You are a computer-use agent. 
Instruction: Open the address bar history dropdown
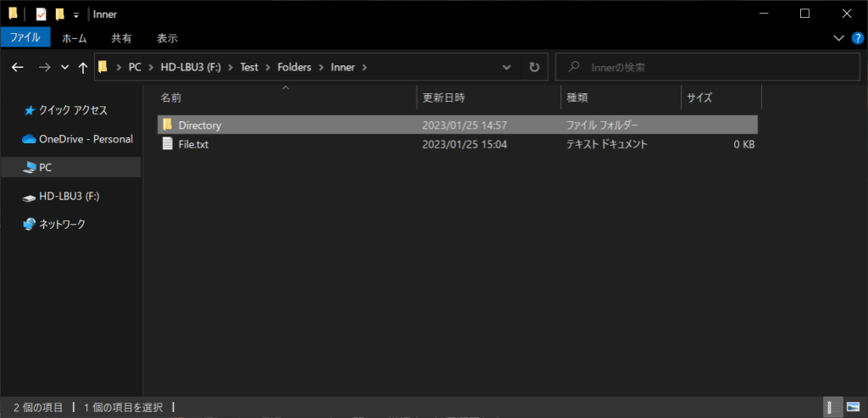[x=507, y=68]
